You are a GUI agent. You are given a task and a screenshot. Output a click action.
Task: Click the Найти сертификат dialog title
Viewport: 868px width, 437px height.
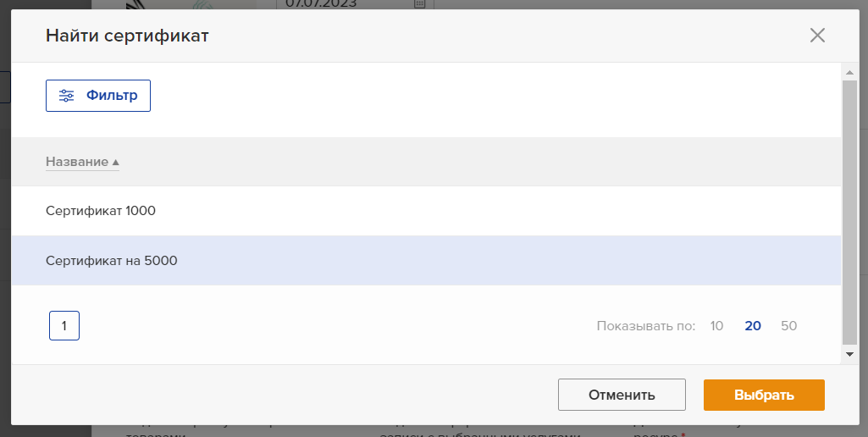[x=127, y=36]
